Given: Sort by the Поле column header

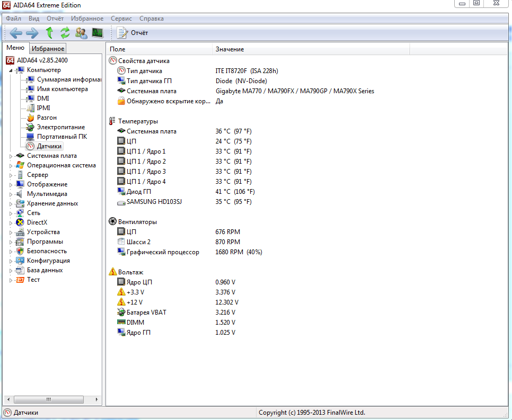Looking at the screenshot, I should (x=159, y=49).
